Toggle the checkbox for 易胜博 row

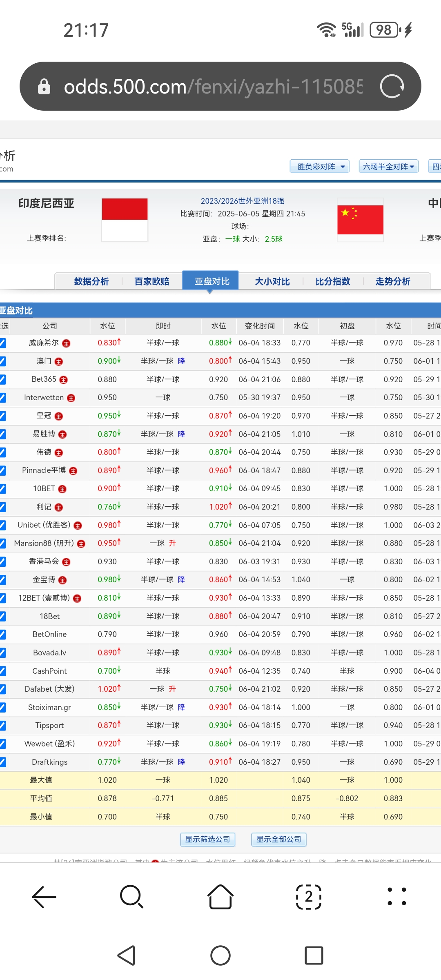(2, 434)
